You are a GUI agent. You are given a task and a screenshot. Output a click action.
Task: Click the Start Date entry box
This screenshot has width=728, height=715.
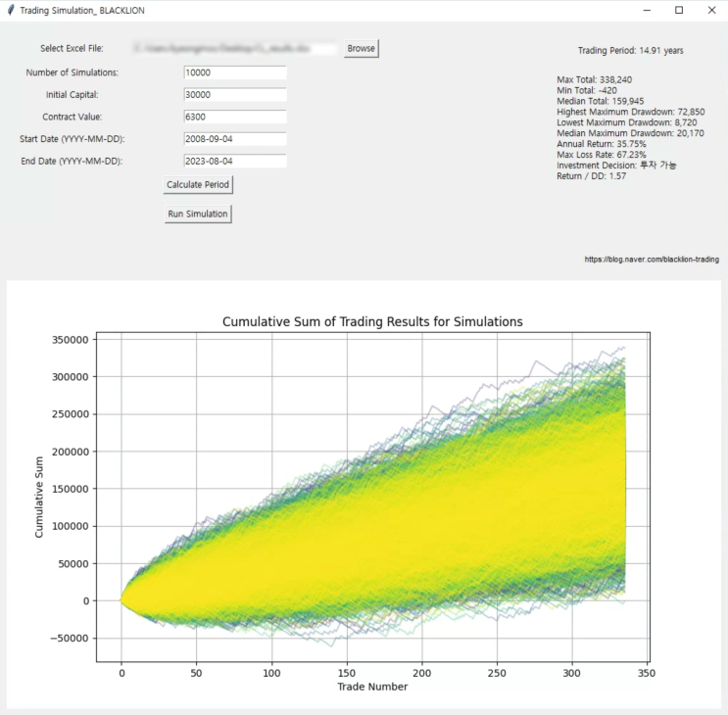pyautogui.click(x=235, y=139)
